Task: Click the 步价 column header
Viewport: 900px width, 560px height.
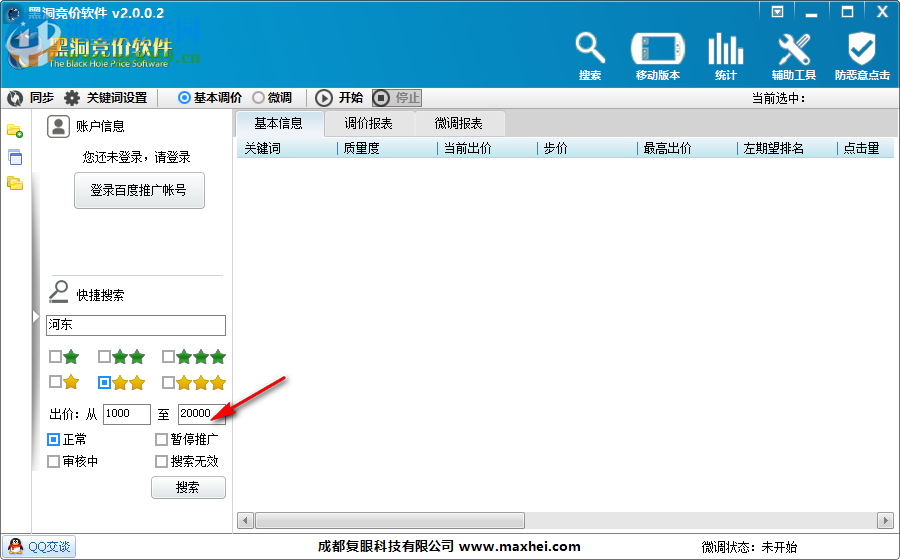Action: coord(587,149)
